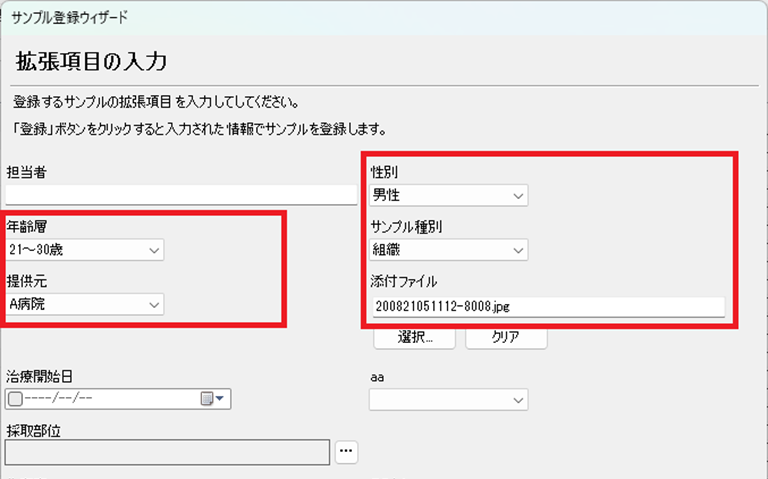Open the calendar picker for 治療開始日

pyautogui.click(x=214, y=399)
